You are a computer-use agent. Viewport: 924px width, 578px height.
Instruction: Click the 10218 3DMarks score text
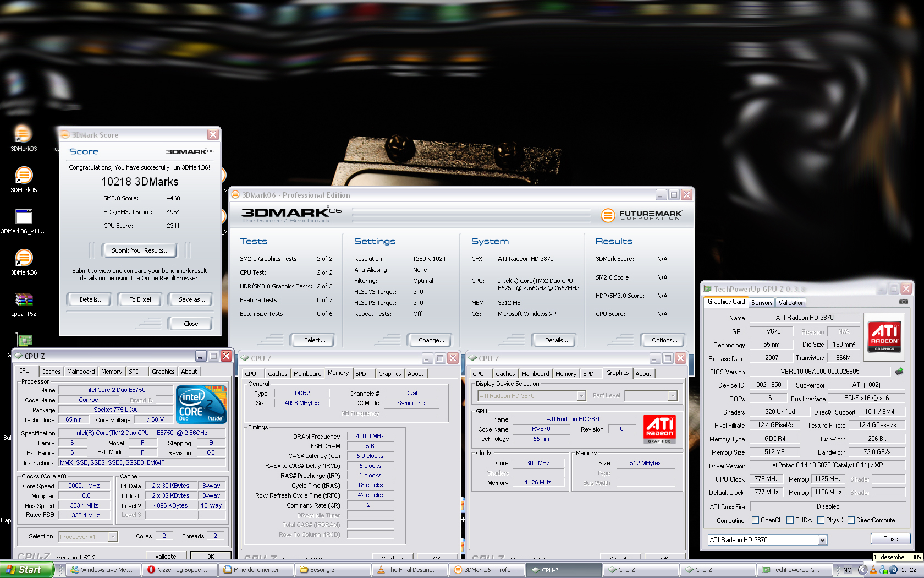point(140,182)
